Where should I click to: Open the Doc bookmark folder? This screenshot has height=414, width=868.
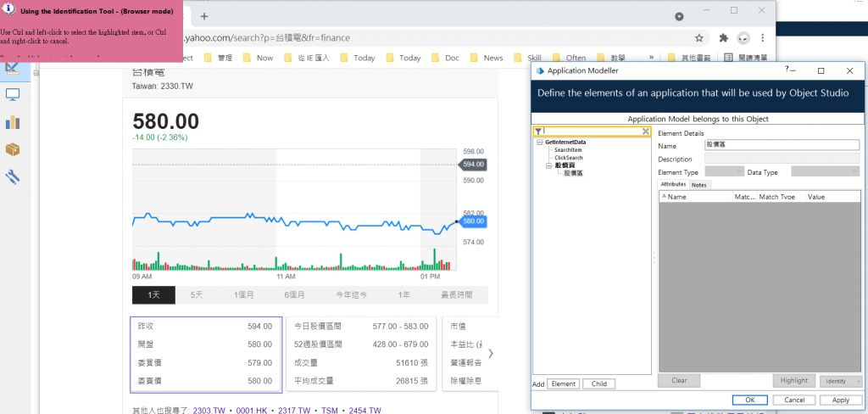click(446, 58)
